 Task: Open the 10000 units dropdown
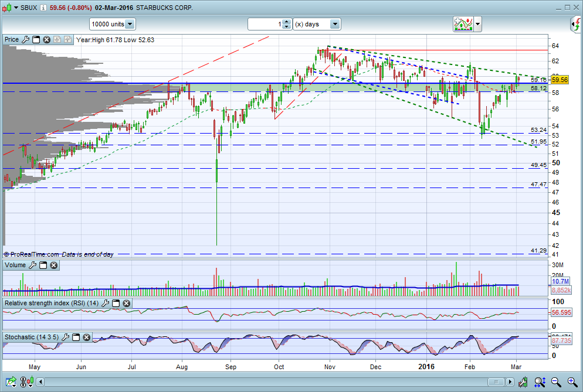point(112,24)
